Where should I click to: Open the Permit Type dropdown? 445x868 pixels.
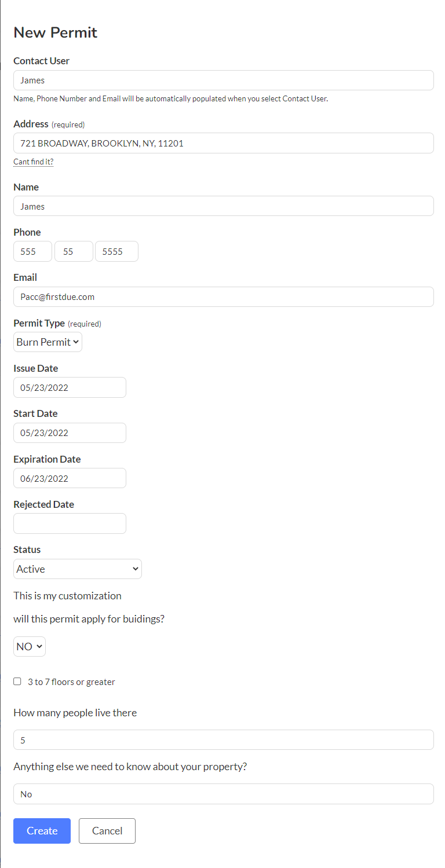click(48, 342)
